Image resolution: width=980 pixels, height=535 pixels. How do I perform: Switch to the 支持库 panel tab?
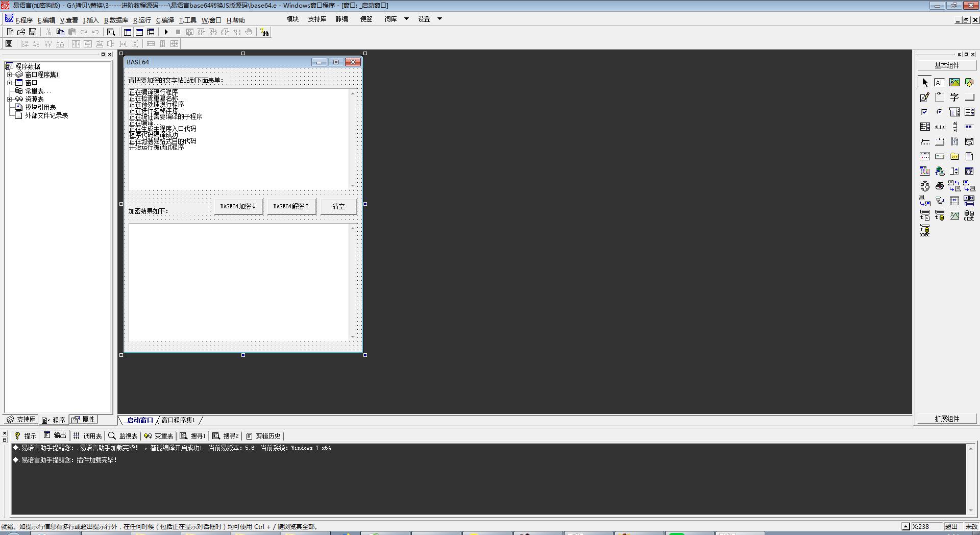tap(21, 420)
